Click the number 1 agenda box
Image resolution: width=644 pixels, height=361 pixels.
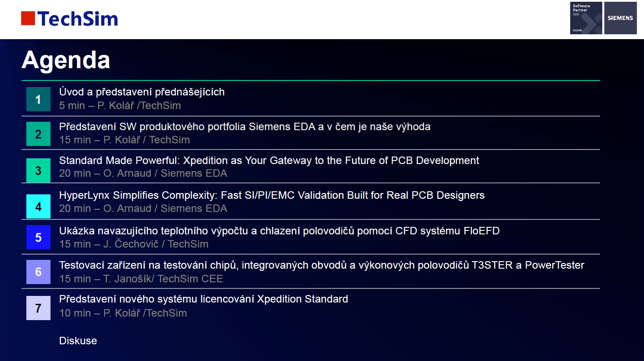[x=38, y=99]
